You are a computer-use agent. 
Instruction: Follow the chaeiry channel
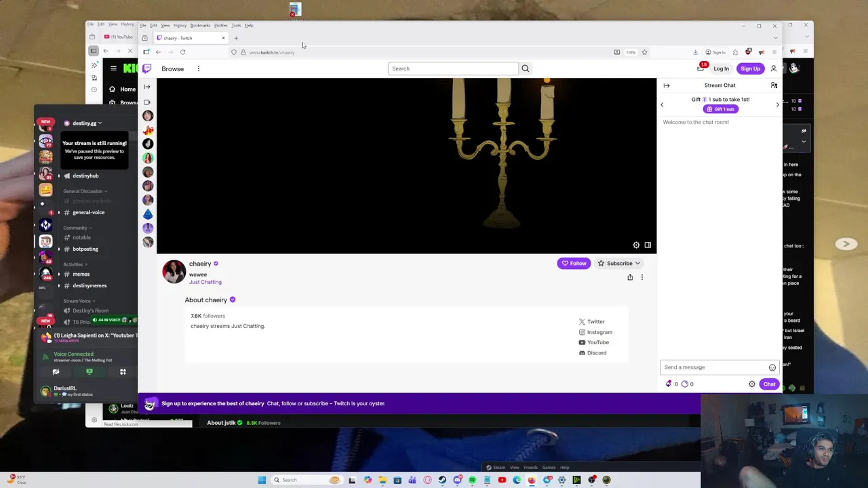pos(574,264)
